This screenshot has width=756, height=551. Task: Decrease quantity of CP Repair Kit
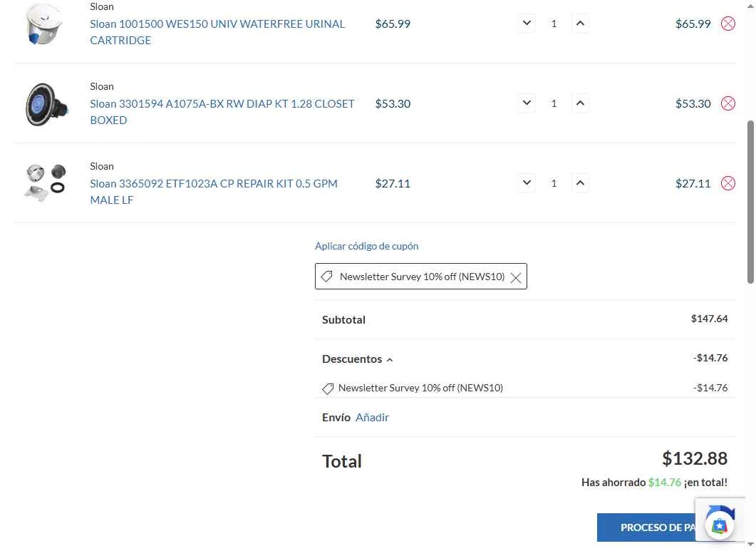(x=527, y=183)
